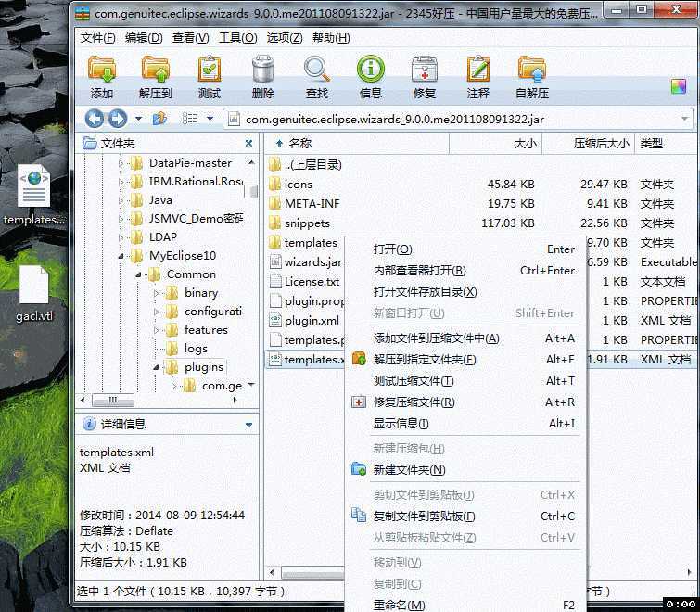The height and width of the screenshot is (612, 700).
Task: Select the plugin.xml file row
Action: pyautogui.click(x=305, y=321)
